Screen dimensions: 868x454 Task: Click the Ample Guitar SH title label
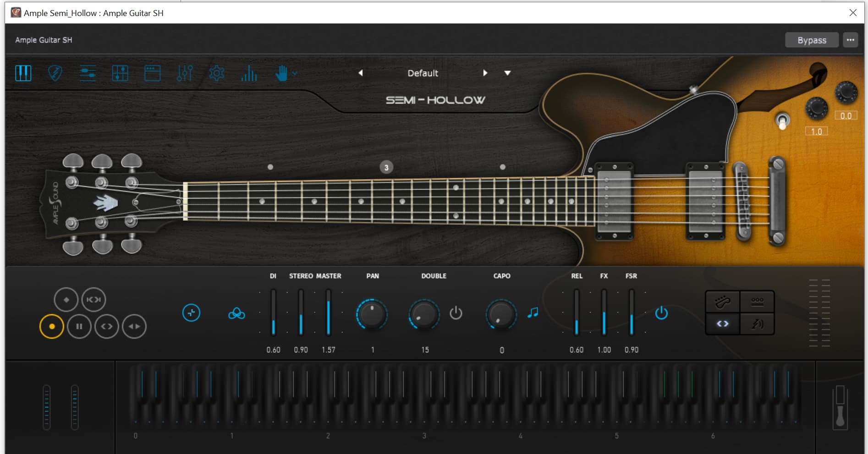coord(44,40)
